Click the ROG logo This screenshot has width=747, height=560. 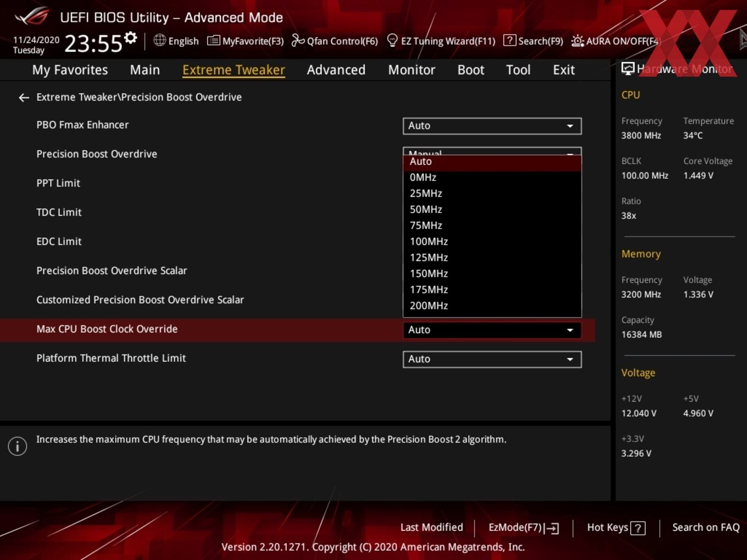coord(31,16)
